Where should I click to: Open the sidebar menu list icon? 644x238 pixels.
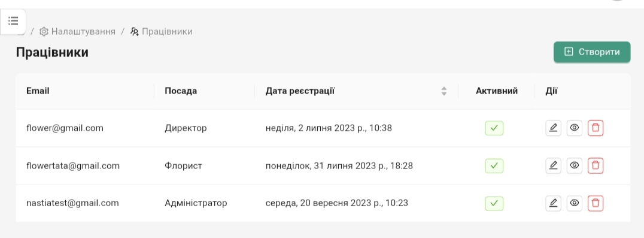13,21
